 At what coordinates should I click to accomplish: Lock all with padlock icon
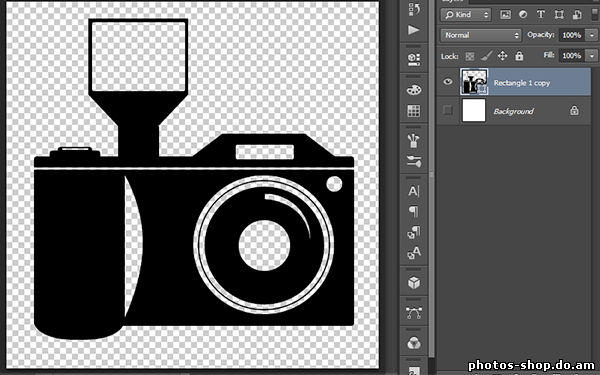point(519,56)
